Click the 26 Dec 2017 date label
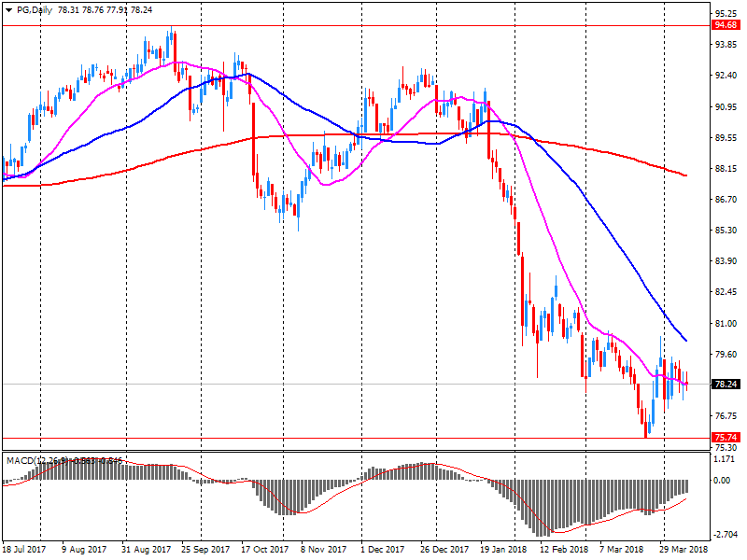Image resolution: width=747 pixels, height=560 pixels. coord(444,549)
